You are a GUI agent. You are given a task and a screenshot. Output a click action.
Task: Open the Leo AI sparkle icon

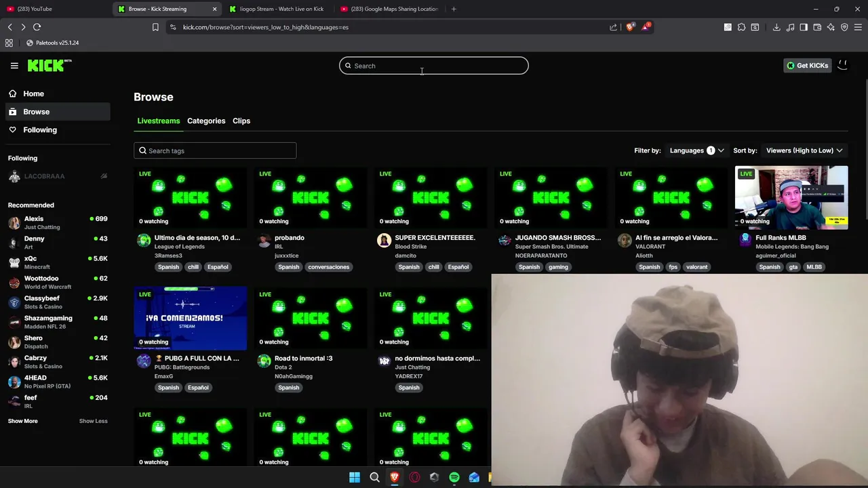click(x=831, y=27)
